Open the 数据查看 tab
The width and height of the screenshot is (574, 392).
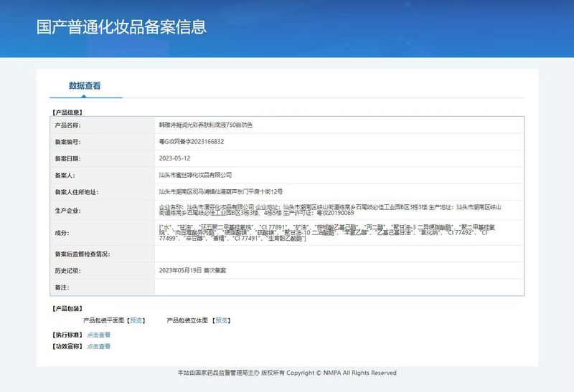(x=85, y=86)
